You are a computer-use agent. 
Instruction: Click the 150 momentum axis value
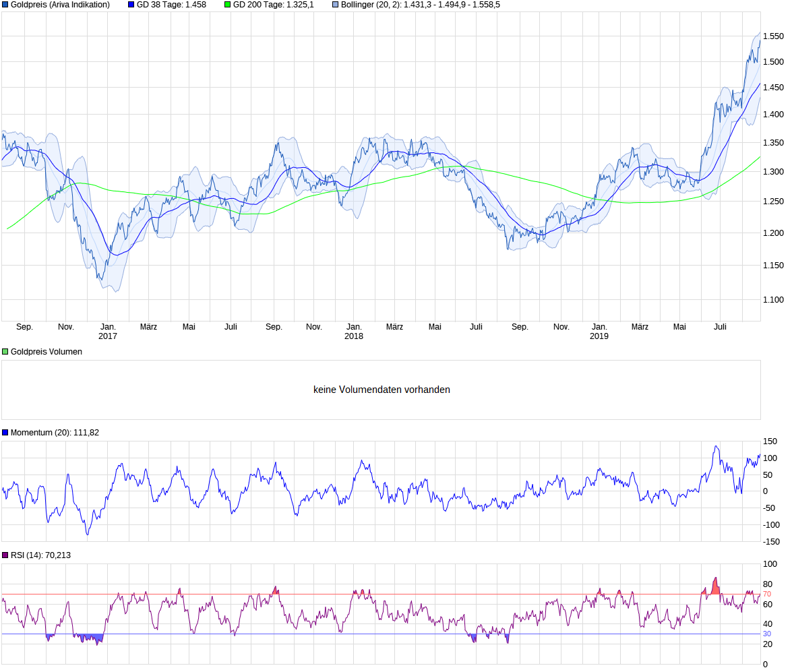pyautogui.click(x=770, y=441)
